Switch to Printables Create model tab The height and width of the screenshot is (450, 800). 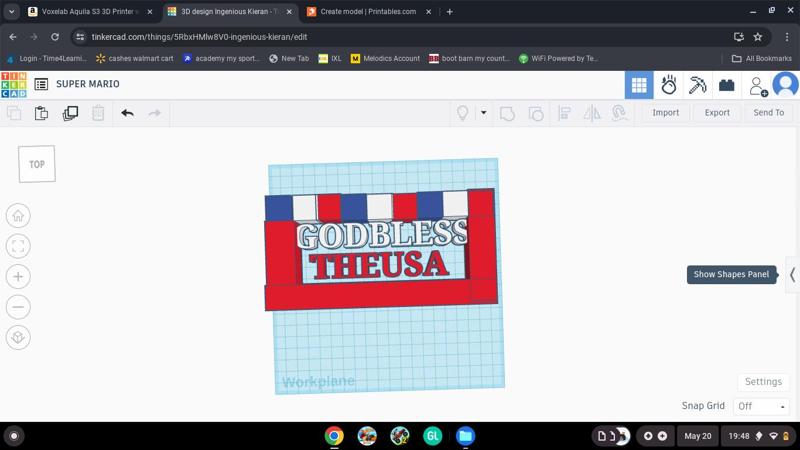[368, 11]
